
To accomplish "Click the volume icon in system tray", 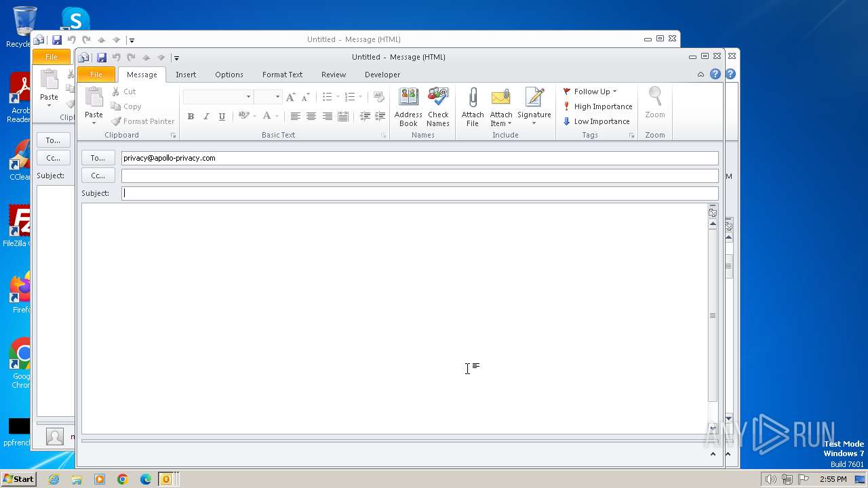I will tap(770, 479).
